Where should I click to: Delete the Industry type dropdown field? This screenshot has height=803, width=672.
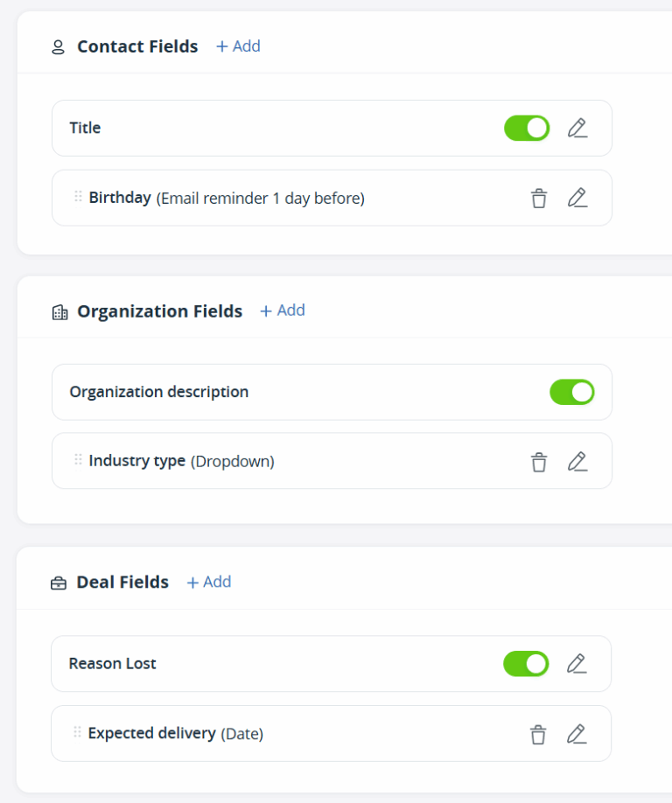pos(539,461)
